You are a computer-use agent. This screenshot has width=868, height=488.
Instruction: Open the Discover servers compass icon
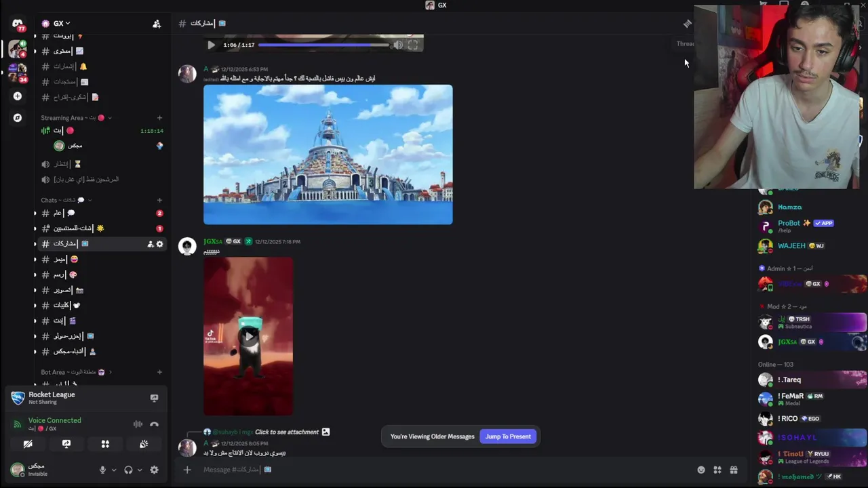tap(18, 118)
